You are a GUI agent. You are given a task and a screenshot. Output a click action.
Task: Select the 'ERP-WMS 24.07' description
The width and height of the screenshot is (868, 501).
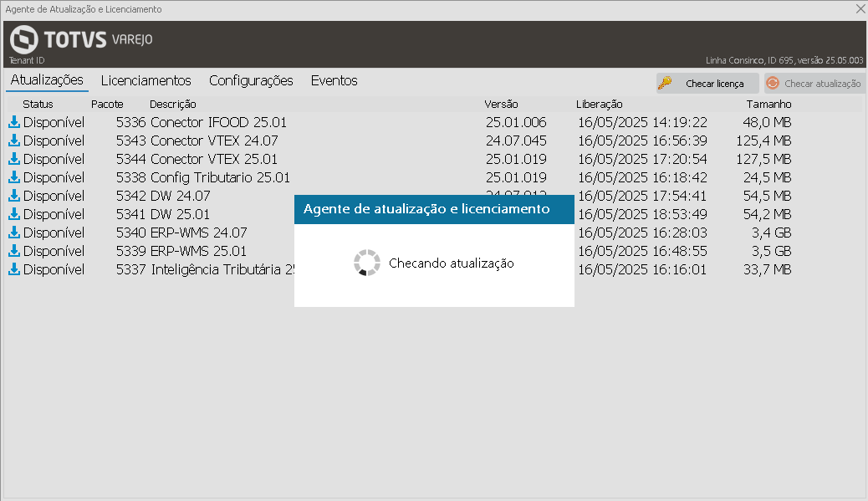[x=199, y=232]
